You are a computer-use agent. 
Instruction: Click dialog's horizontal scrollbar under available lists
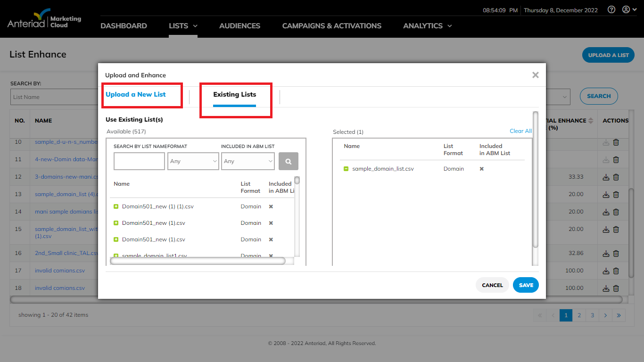point(198,261)
